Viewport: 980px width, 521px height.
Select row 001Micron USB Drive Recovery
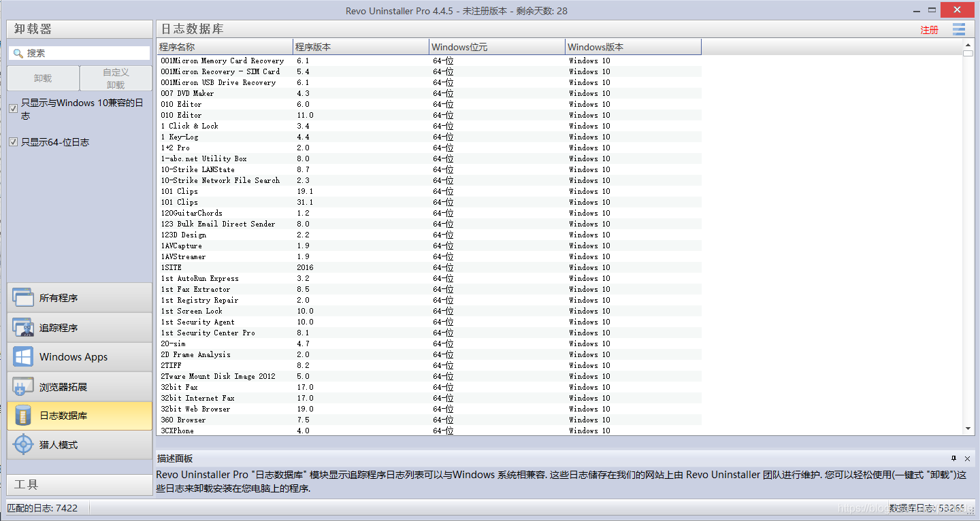(x=429, y=82)
